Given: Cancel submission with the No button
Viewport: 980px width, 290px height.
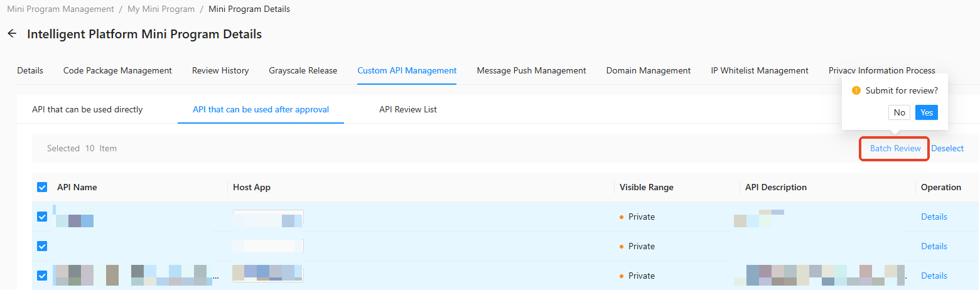Looking at the screenshot, I should coord(900,112).
